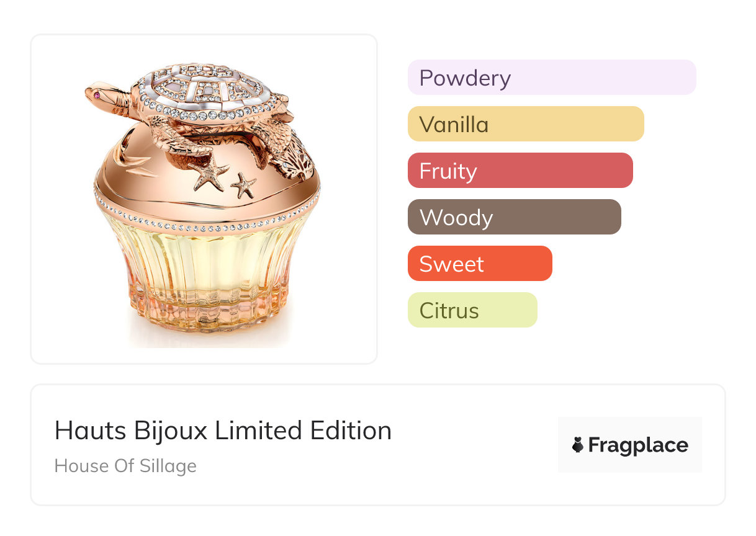Click the Fragplace bottle logo icon
Viewport: 756px width, 536px height.
click(578, 445)
